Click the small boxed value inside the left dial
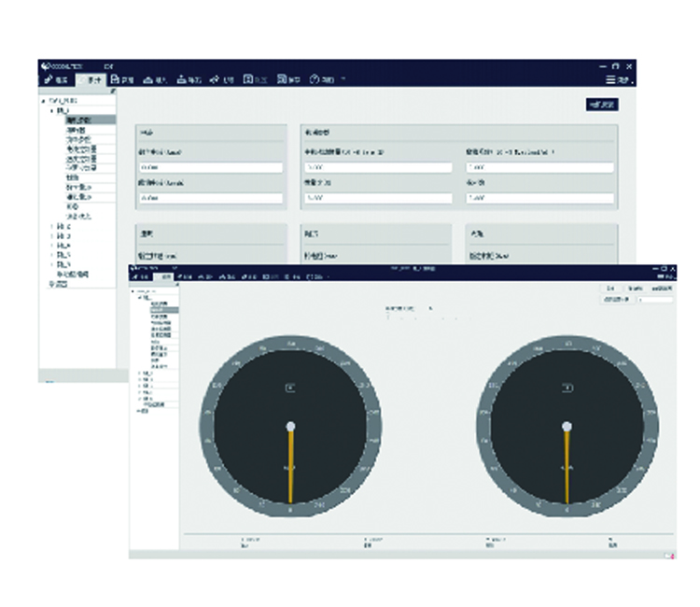The height and width of the screenshot is (607, 700). click(x=290, y=386)
